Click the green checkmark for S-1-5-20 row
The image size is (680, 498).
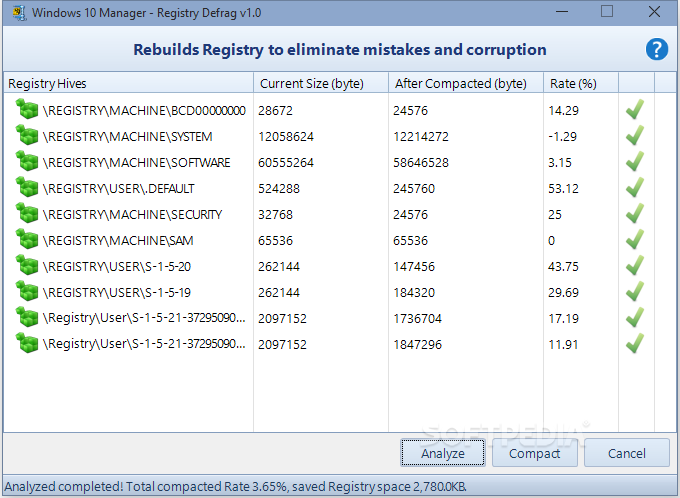[x=635, y=265]
